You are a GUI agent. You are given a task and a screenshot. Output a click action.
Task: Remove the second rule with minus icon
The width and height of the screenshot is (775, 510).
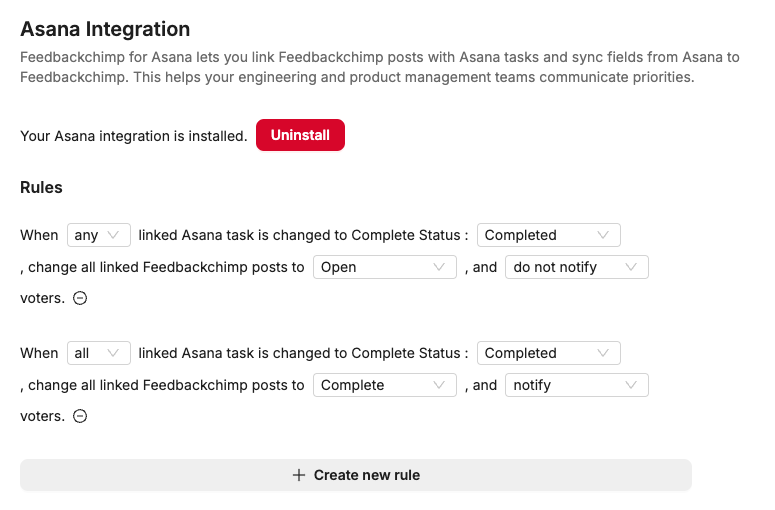click(x=80, y=416)
